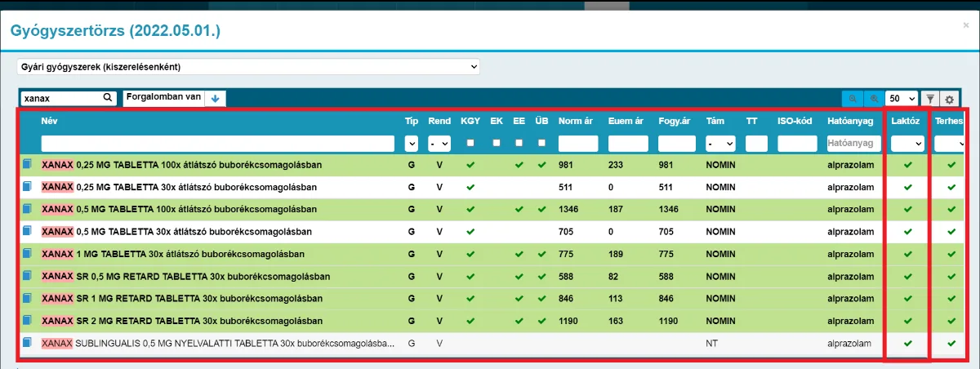Open document icon for XANAX SR 2 MG row

[27, 321]
